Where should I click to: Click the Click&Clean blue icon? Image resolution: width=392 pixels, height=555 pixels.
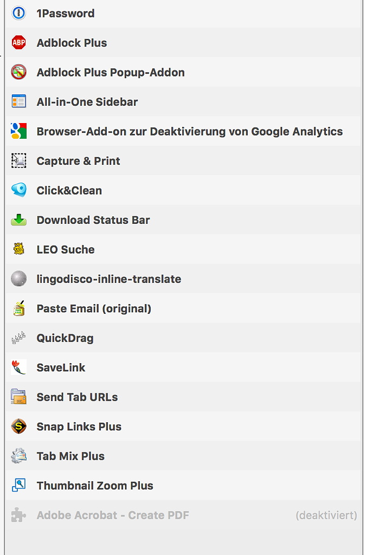[18, 190]
